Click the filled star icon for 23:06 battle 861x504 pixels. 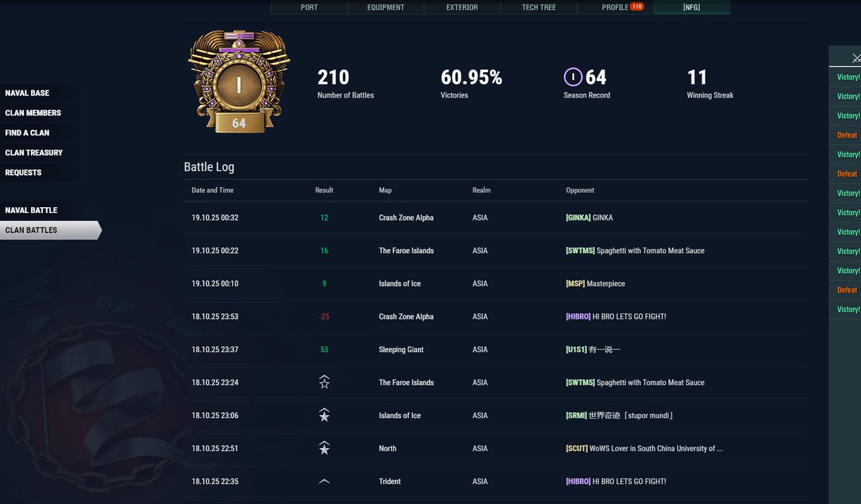(x=324, y=415)
